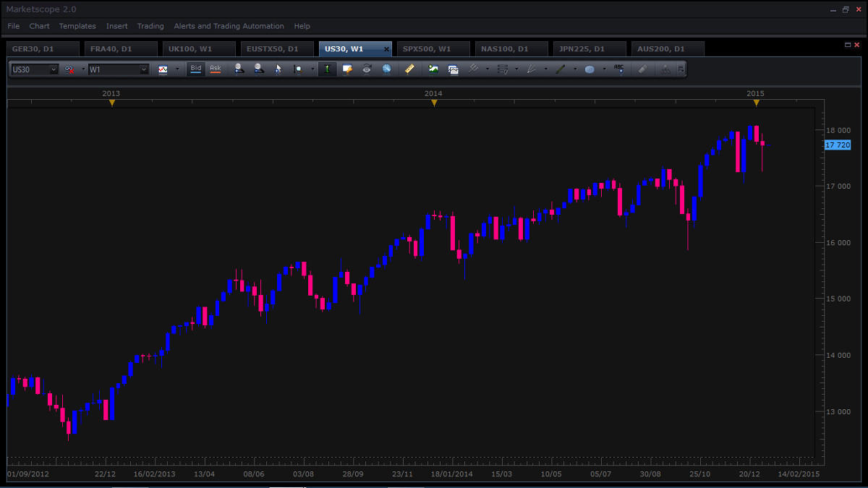Image resolution: width=868 pixels, height=488 pixels.
Task: Toggle the Ask price display
Action: click(215, 69)
